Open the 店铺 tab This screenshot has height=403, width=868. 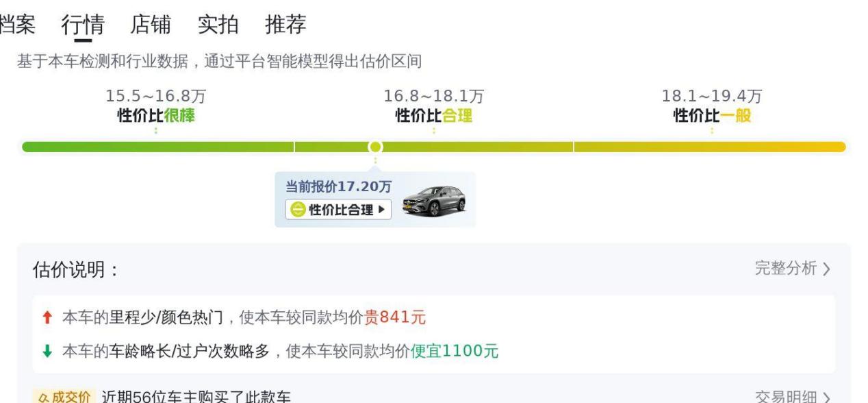point(150,25)
